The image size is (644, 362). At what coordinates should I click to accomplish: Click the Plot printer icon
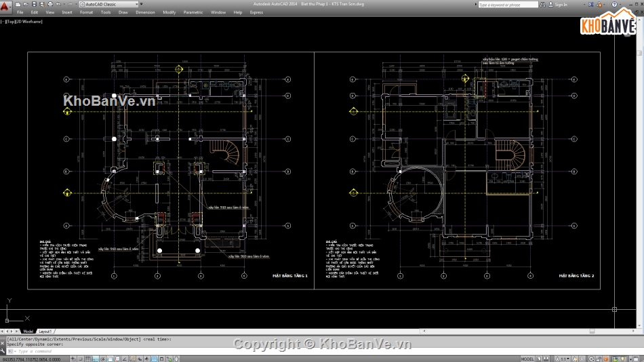tap(50, 4)
